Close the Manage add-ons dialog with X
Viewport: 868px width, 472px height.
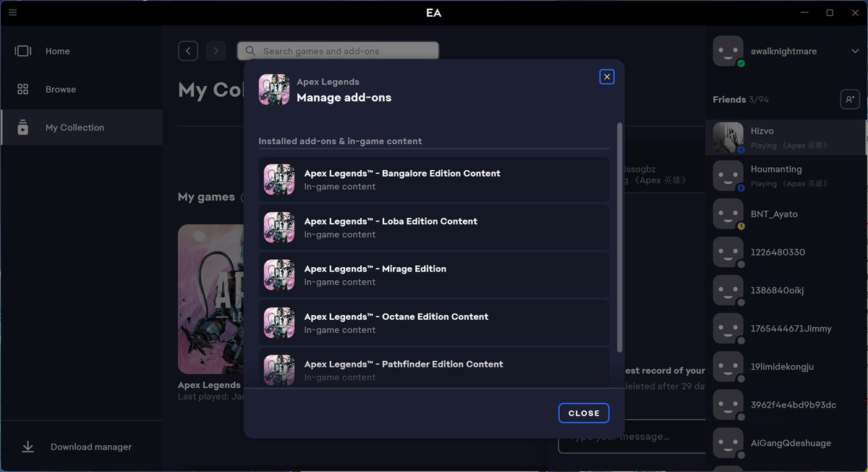pyautogui.click(x=607, y=77)
